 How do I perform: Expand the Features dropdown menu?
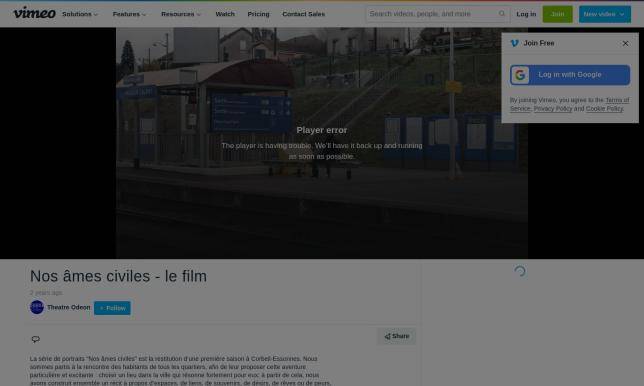(x=129, y=14)
